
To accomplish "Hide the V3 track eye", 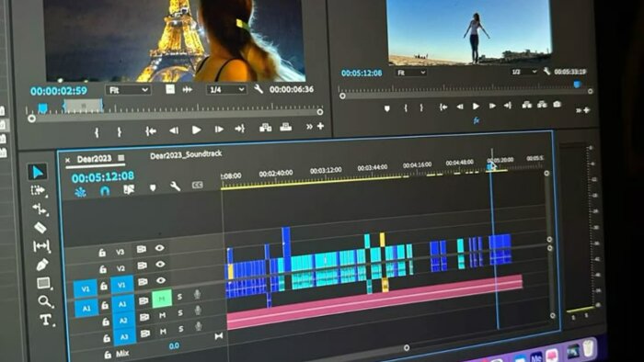I will coord(160,248).
